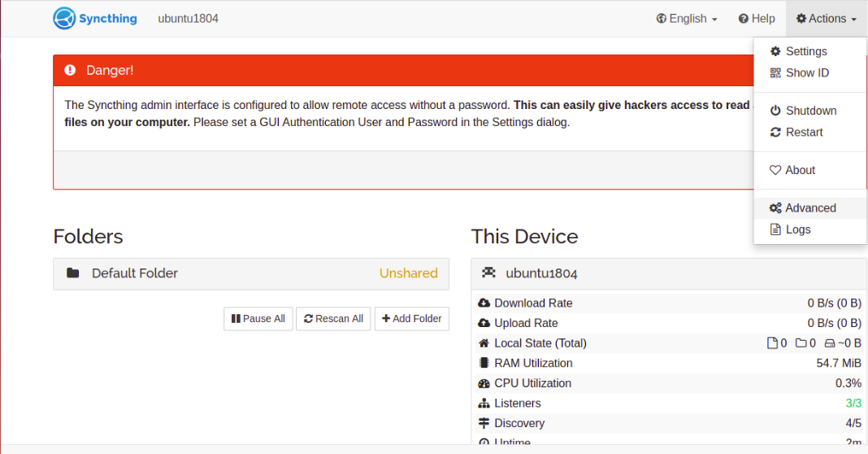Toggle the Actions dropdown menu

tap(827, 19)
